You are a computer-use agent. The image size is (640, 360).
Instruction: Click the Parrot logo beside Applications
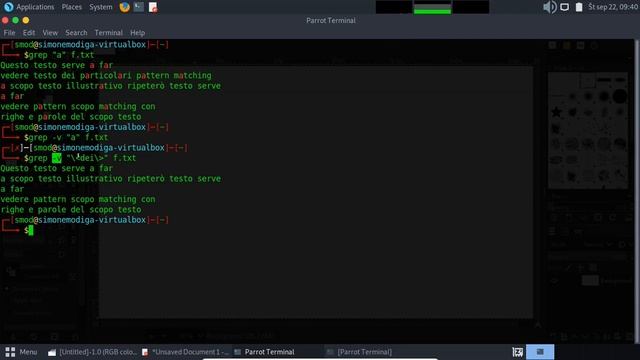coord(8,7)
